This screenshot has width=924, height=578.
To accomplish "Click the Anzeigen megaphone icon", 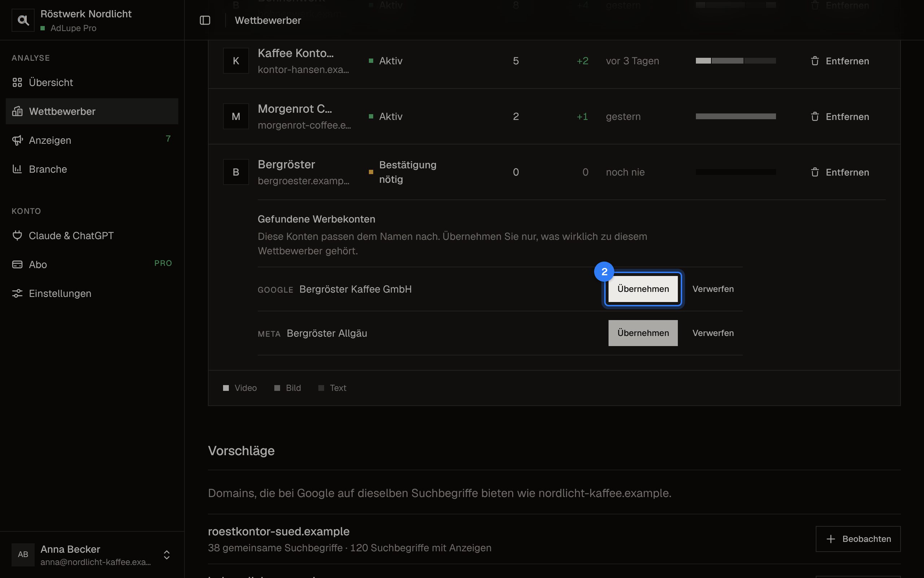I will click(17, 140).
